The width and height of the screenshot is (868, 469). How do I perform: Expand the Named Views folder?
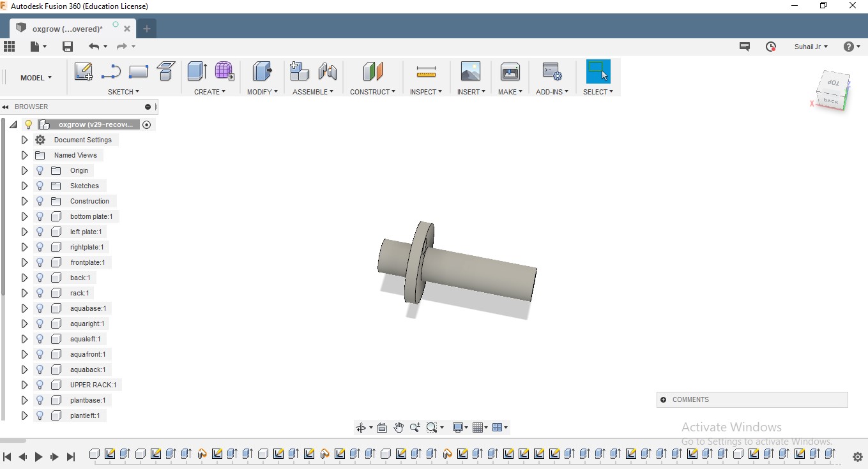click(x=24, y=155)
